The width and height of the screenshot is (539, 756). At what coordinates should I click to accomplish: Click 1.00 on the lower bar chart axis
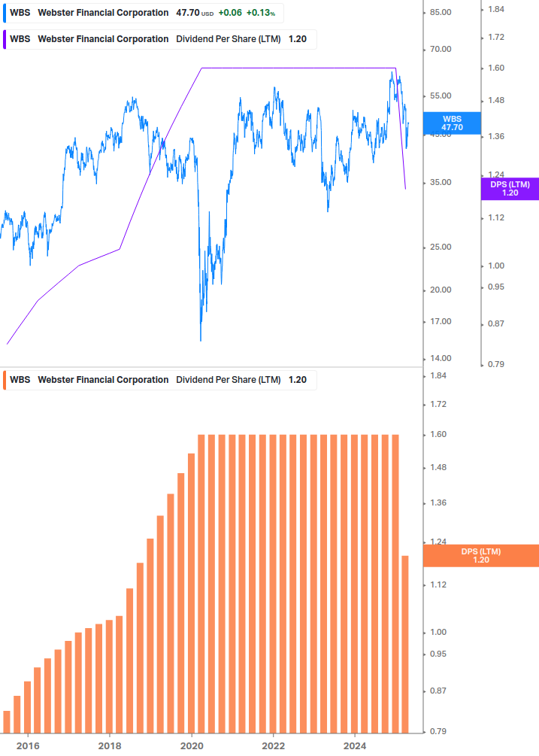click(x=438, y=632)
